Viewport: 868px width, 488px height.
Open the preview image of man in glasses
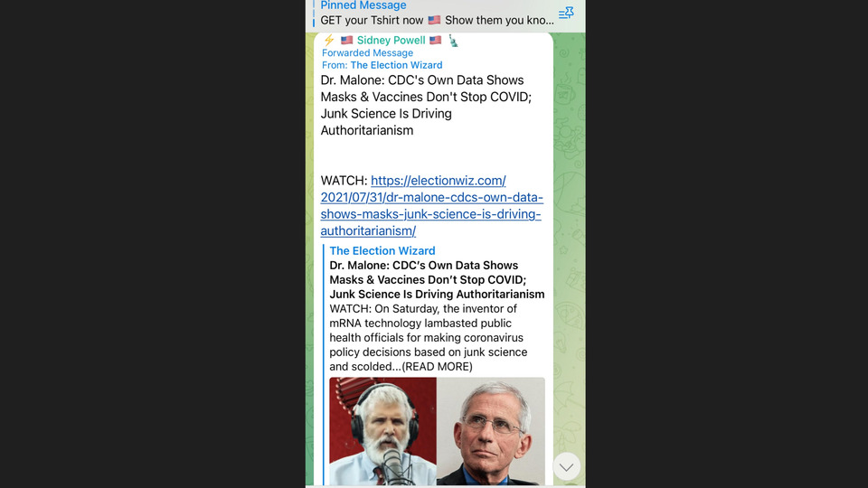(x=490, y=431)
